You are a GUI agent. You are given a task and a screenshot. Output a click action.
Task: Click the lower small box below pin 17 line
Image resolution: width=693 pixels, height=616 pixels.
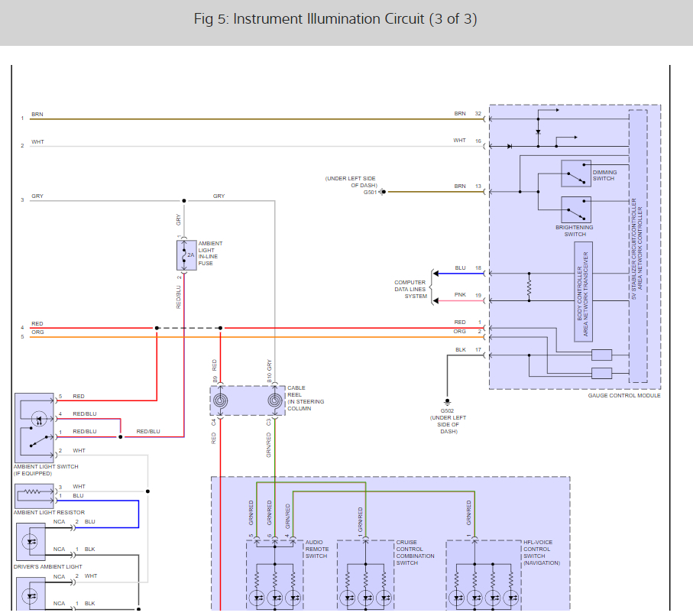coord(601,373)
